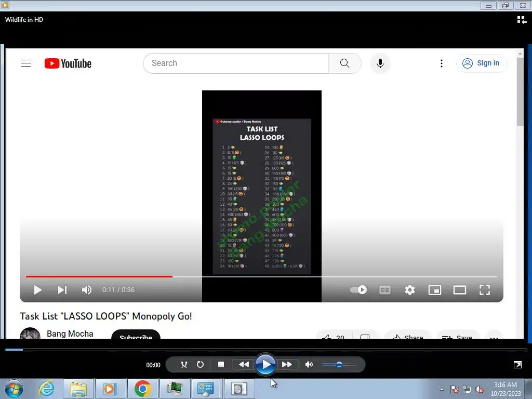Viewport: 532px width, 399px height.
Task: Open the Bang Mocha channel name
Action: click(x=70, y=334)
